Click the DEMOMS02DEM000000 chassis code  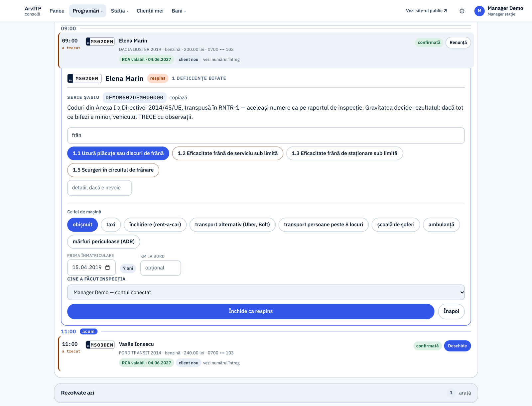[x=134, y=98]
